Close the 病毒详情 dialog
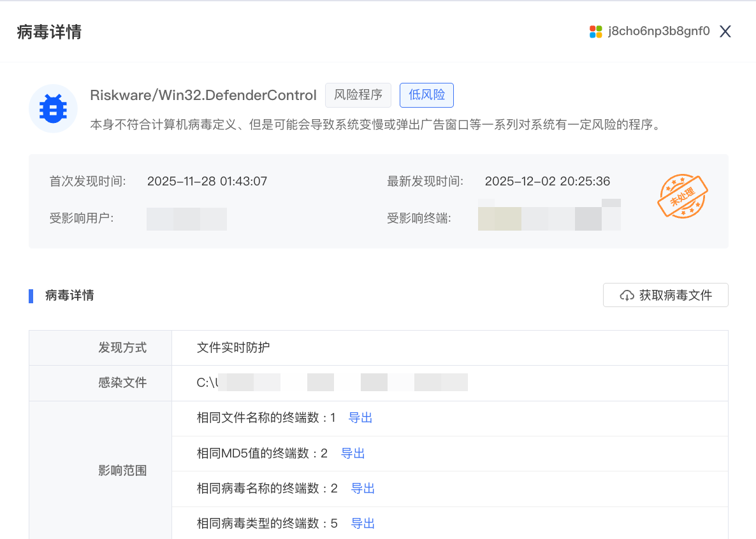756x539 pixels. (725, 32)
